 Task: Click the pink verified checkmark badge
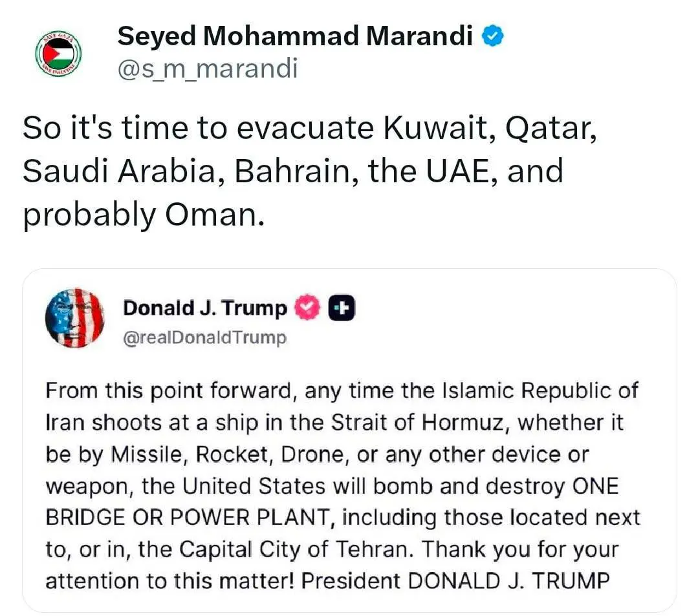pyautogui.click(x=307, y=308)
